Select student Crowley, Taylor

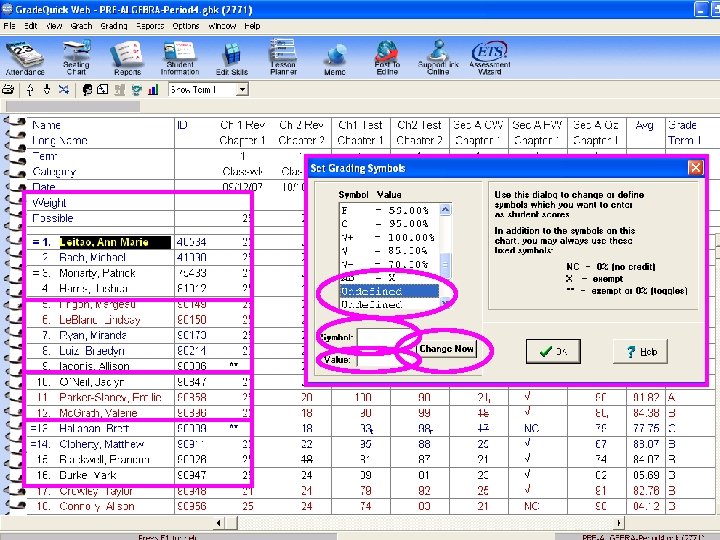[x=96, y=491]
